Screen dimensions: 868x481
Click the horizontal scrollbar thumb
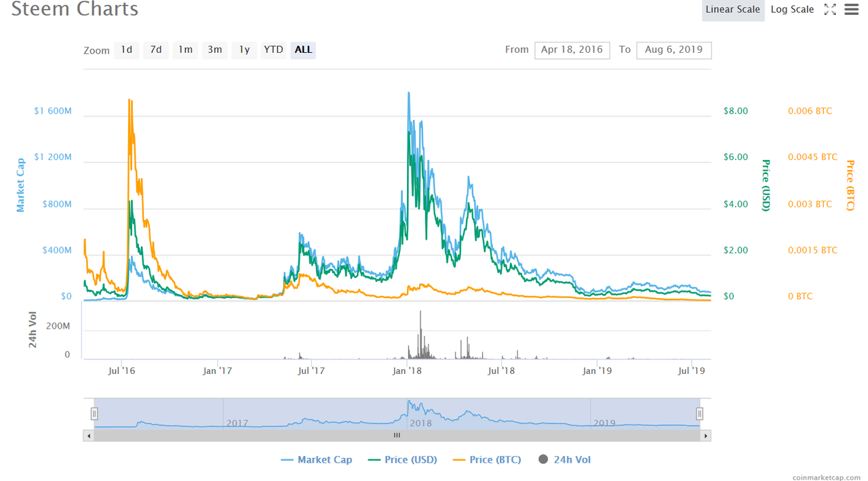click(x=397, y=436)
